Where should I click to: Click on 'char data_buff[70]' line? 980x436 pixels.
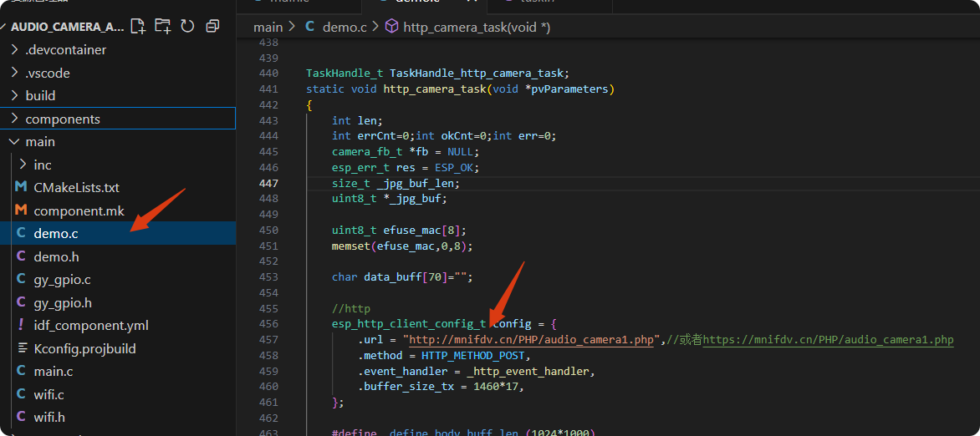coord(402,276)
